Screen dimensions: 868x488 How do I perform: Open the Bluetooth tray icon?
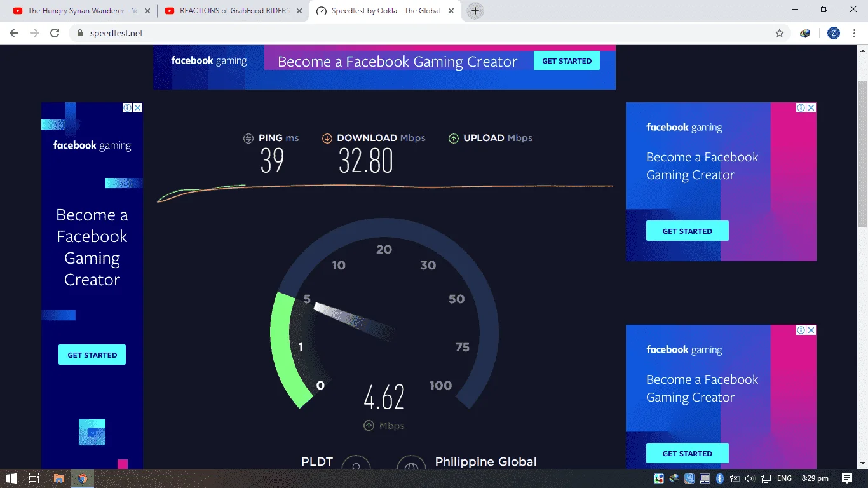click(x=720, y=478)
